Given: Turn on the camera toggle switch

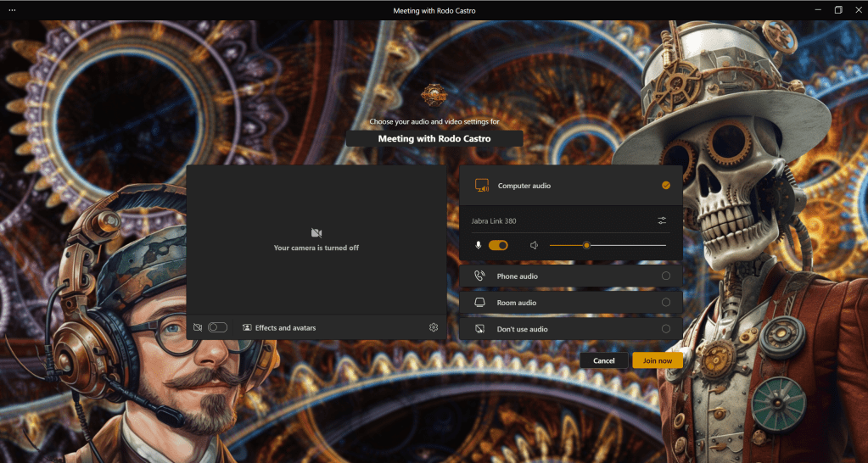Looking at the screenshot, I should [217, 327].
